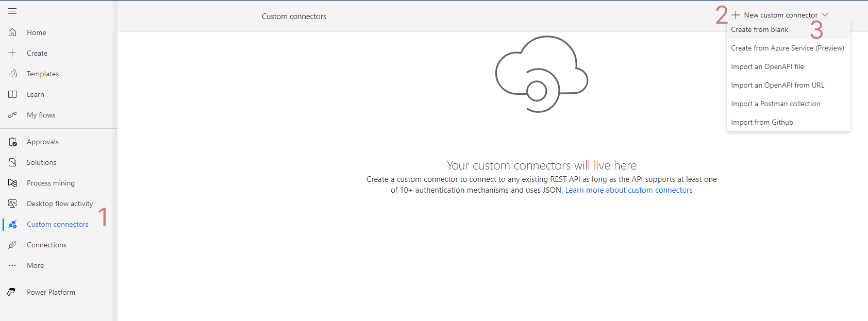Click the Connections plug icon

[12, 245]
